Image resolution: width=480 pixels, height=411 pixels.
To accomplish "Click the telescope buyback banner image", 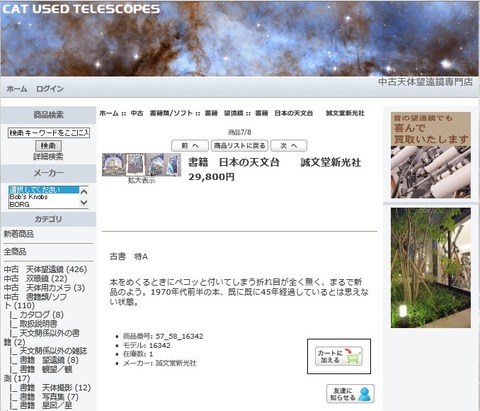I will [431, 155].
